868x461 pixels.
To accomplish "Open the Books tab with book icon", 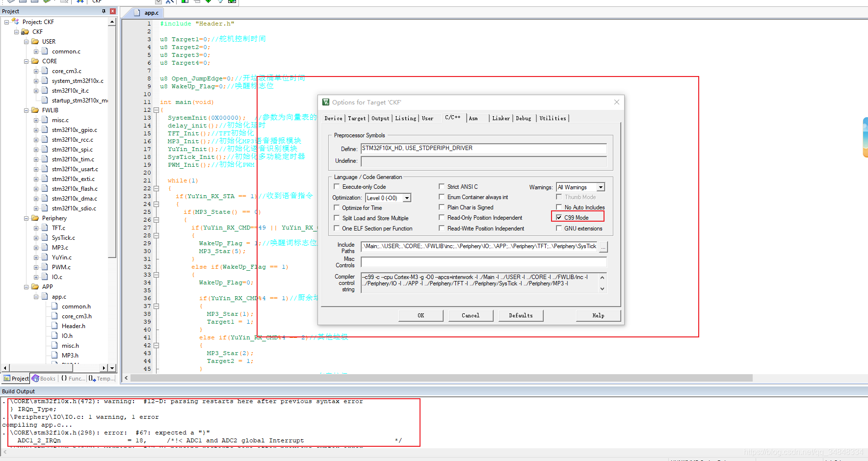I will click(44, 378).
